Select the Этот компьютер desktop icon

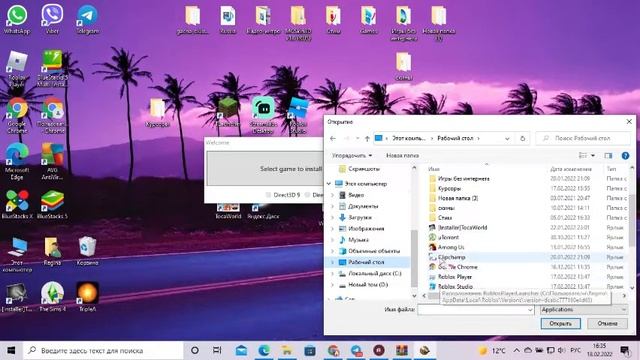(17, 254)
